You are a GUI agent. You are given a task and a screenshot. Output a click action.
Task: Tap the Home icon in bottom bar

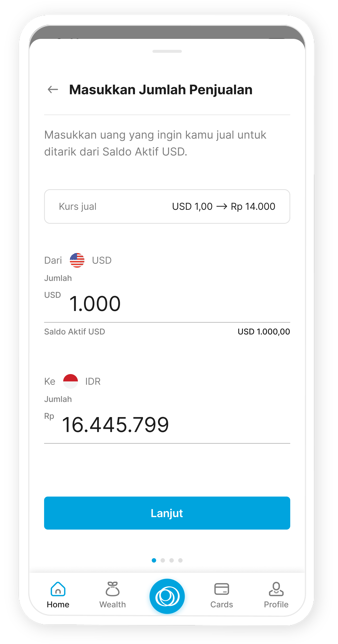pyautogui.click(x=58, y=589)
